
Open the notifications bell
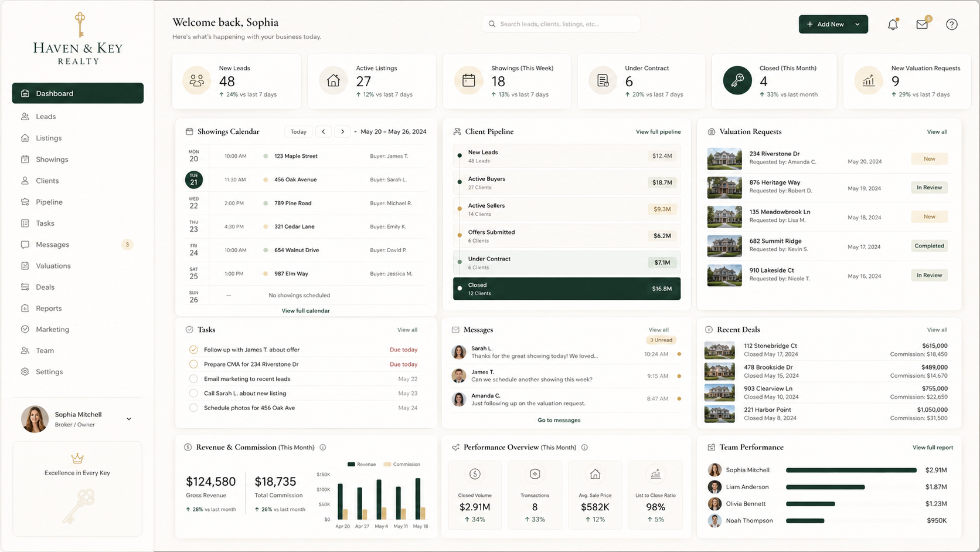[x=893, y=24]
